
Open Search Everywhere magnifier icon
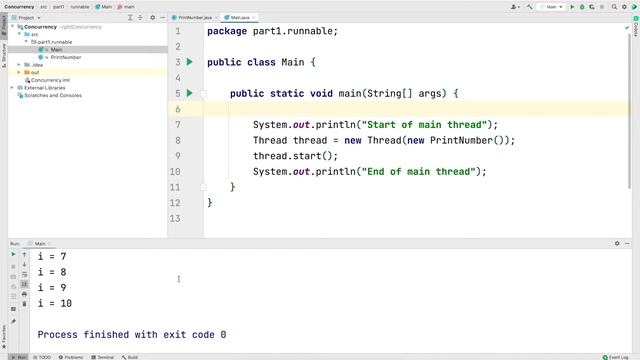pyautogui.click(x=614, y=7)
